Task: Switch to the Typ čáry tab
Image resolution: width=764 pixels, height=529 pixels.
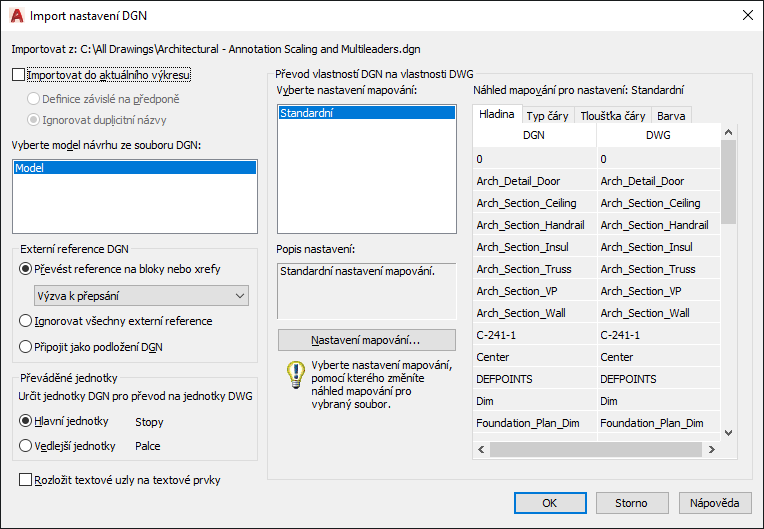Action: pos(547,116)
